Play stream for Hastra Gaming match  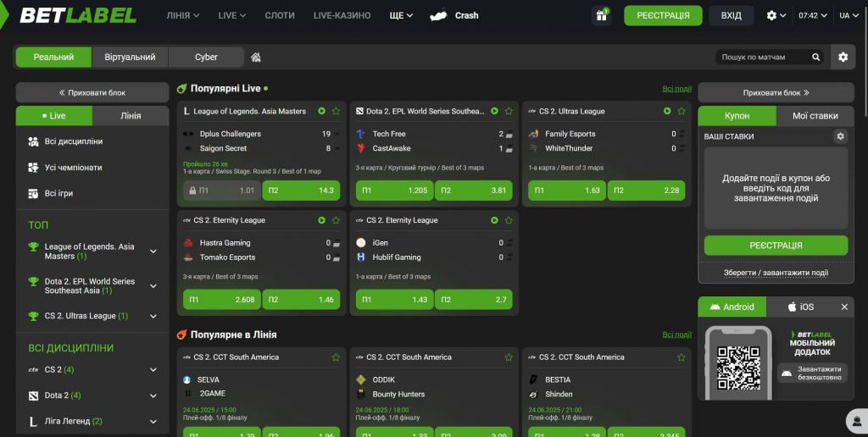coord(321,220)
